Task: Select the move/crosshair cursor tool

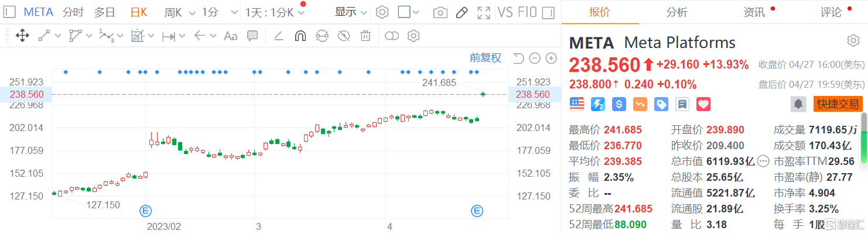Action: [22, 36]
